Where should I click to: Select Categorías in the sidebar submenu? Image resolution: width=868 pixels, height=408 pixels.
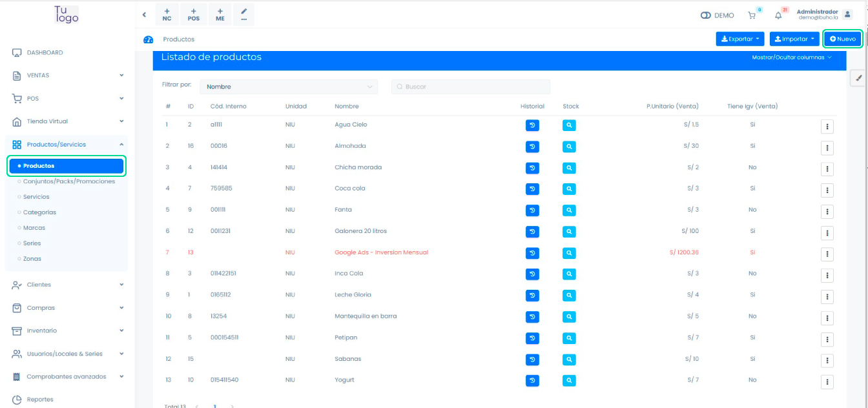pyautogui.click(x=39, y=212)
